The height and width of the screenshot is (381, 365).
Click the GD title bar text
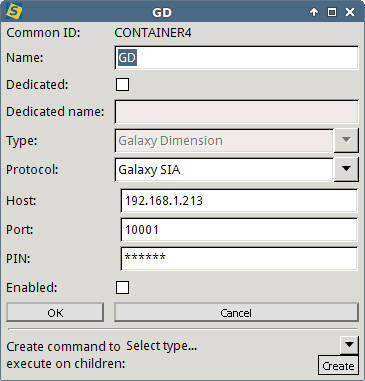click(162, 12)
